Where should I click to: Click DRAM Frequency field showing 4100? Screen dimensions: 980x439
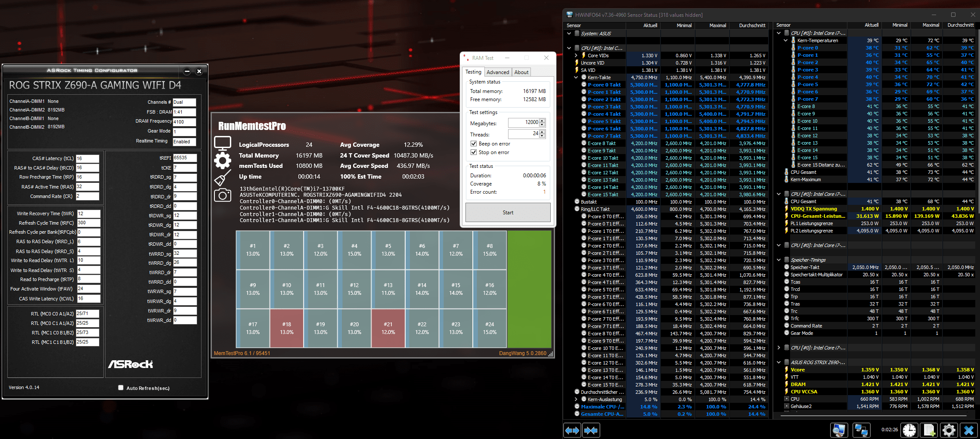coord(184,122)
